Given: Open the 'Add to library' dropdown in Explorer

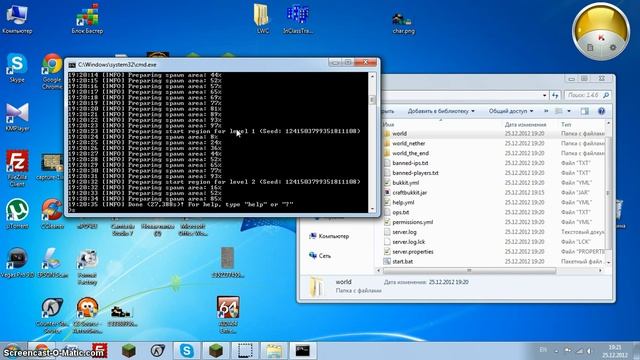Looking at the screenshot, I should (x=441, y=111).
